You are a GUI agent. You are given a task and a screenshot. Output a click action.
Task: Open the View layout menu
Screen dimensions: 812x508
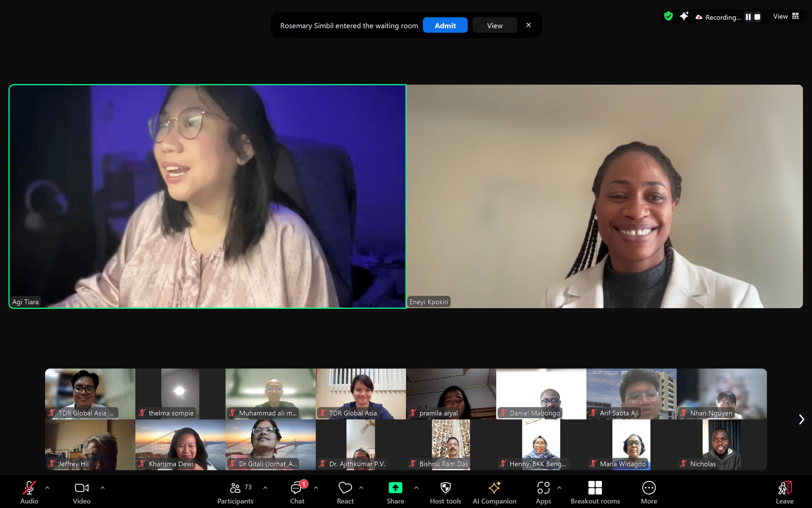click(786, 17)
